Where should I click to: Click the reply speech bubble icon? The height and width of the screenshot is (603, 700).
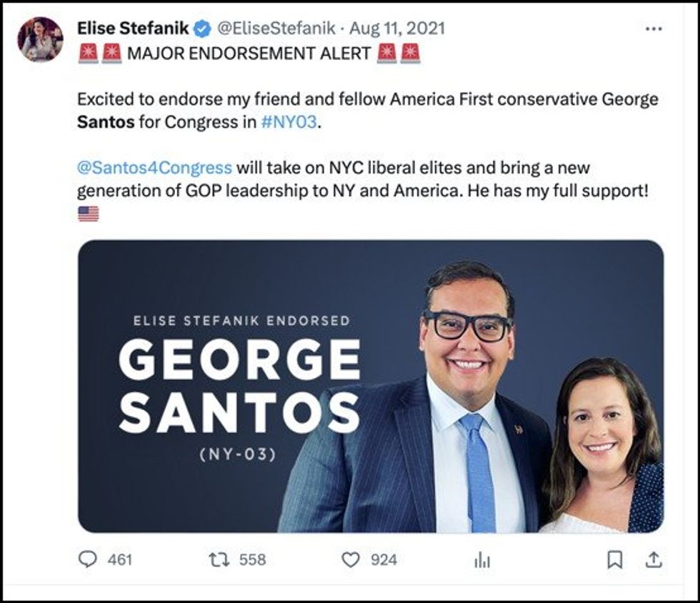[87, 559]
